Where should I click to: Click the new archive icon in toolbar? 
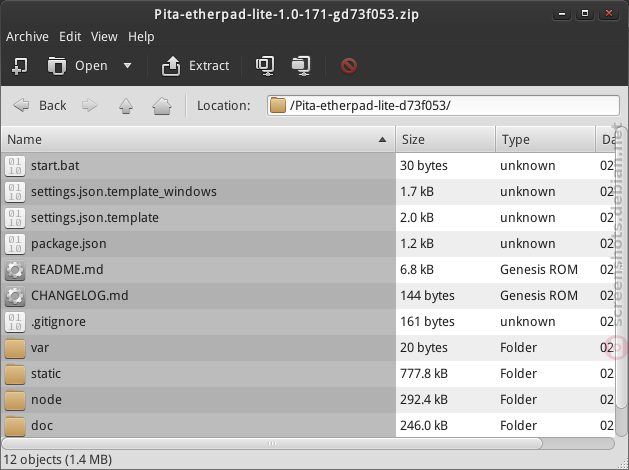(x=20, y=66)
